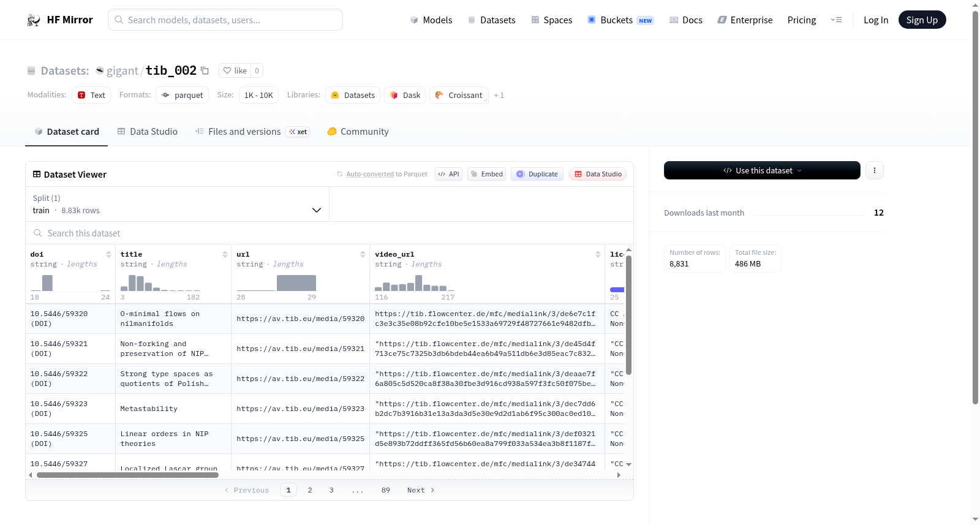Copy dataset name with the copy icon
The width and height of the screenshot is (980, 525).
tap(205, 70)
